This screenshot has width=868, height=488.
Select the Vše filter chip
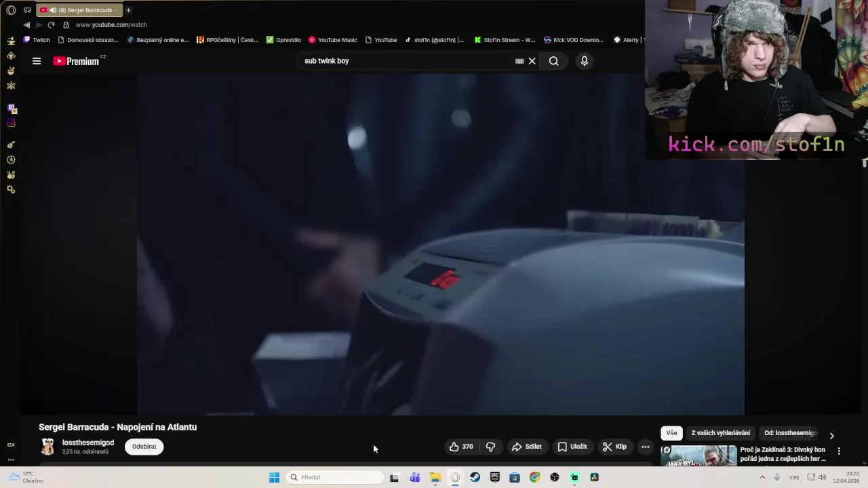click(671, 433)
